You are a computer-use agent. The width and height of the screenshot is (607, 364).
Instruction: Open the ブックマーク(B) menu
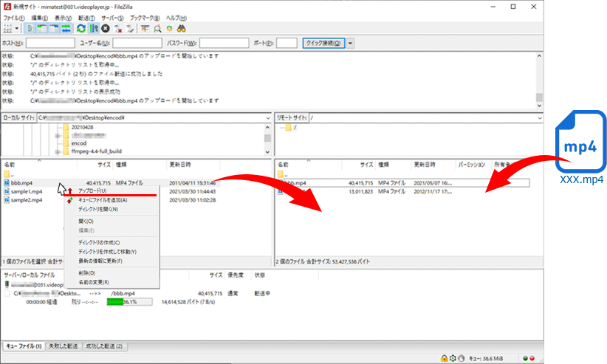[x=145, y=18]
